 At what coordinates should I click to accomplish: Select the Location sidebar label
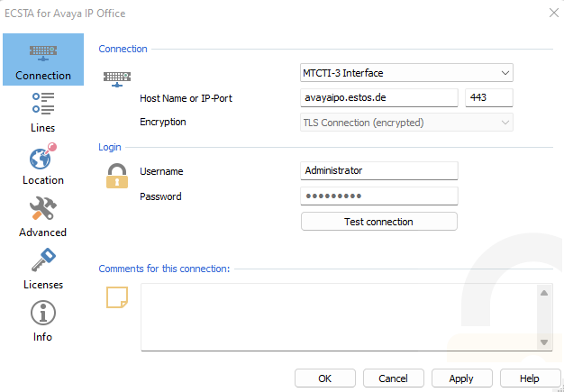[x=43, y=180]
